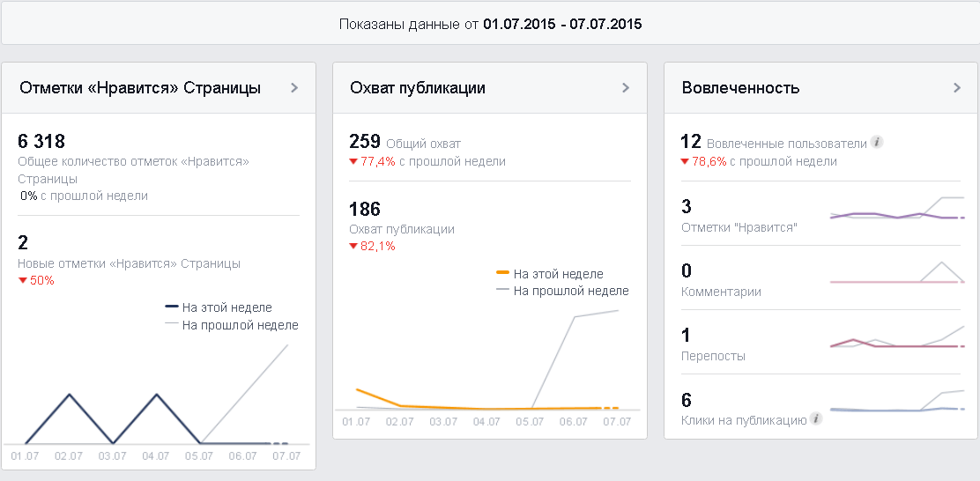Click the orange На этой неделе legend swatch

coord(503,273)
